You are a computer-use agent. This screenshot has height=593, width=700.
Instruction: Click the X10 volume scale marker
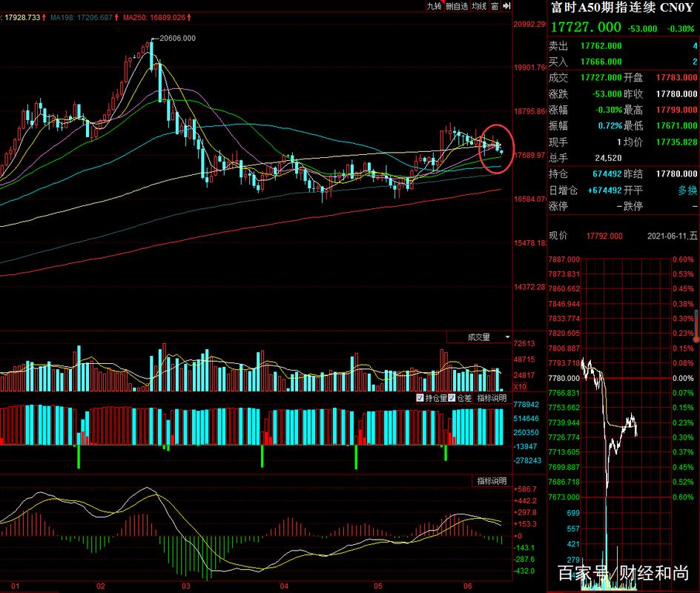pyautogui.click(x=521, y=386)
